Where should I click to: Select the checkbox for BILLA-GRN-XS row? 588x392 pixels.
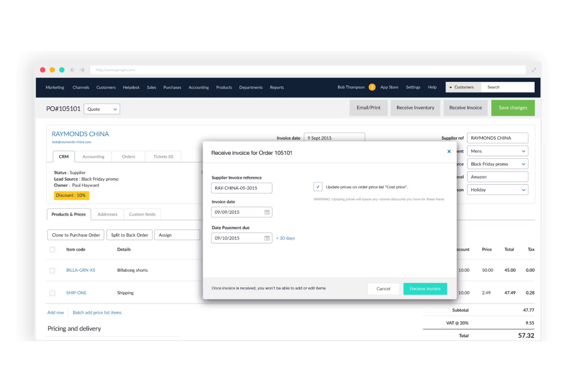(52, 270)
